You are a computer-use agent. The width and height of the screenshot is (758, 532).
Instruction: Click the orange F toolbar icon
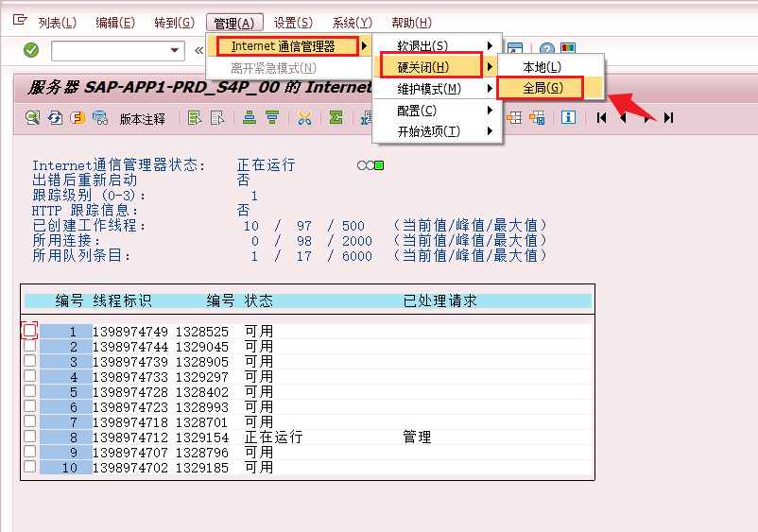click(78, 117)
